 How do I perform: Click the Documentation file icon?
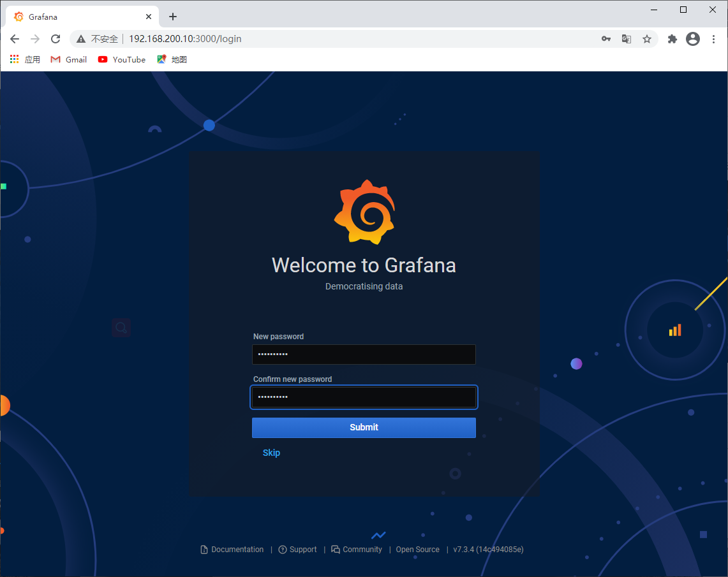click(x=204, y=550)
